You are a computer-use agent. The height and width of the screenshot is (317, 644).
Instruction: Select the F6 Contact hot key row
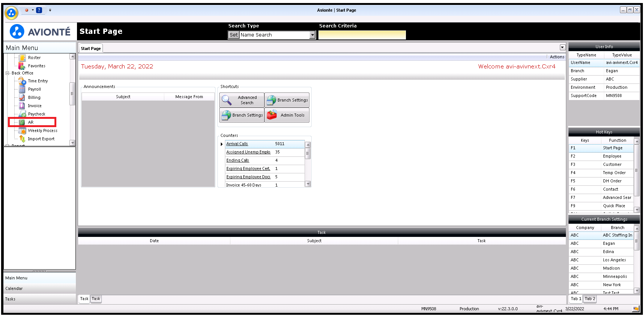click(601, 189)
